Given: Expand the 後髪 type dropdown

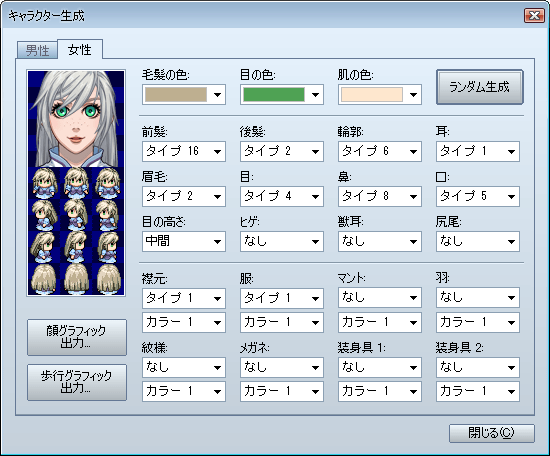Looking at the screenshot, I should pos(282,151).
